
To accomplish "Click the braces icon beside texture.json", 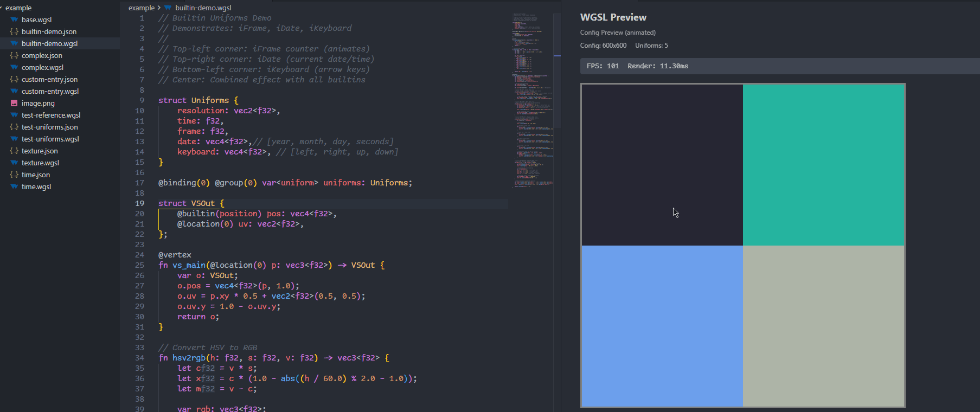I will [14, 151].
